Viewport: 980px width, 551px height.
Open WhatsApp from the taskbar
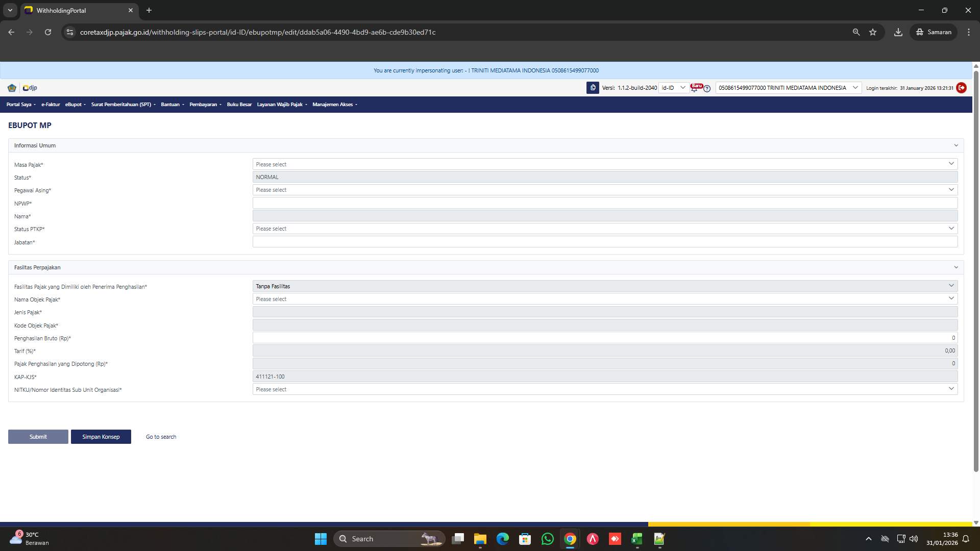coord(547,539)
